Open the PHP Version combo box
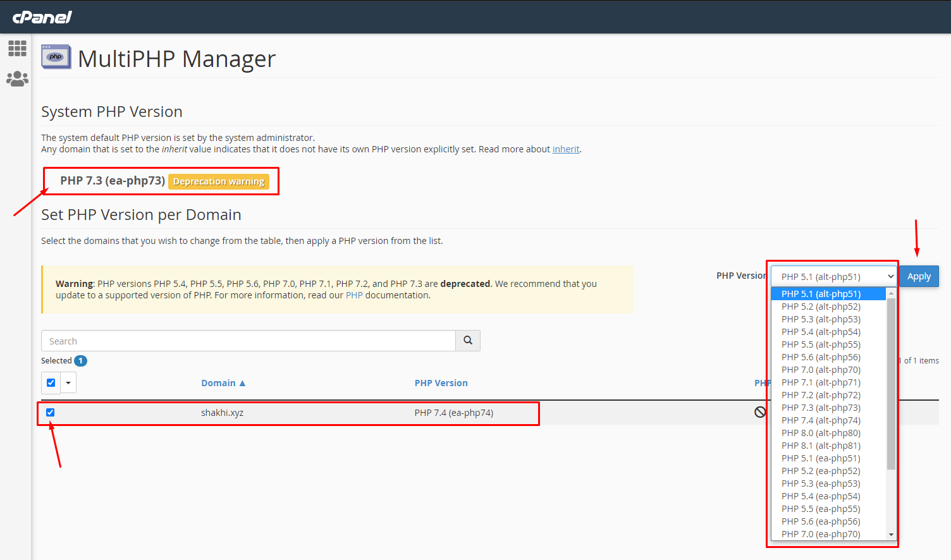 833,277
